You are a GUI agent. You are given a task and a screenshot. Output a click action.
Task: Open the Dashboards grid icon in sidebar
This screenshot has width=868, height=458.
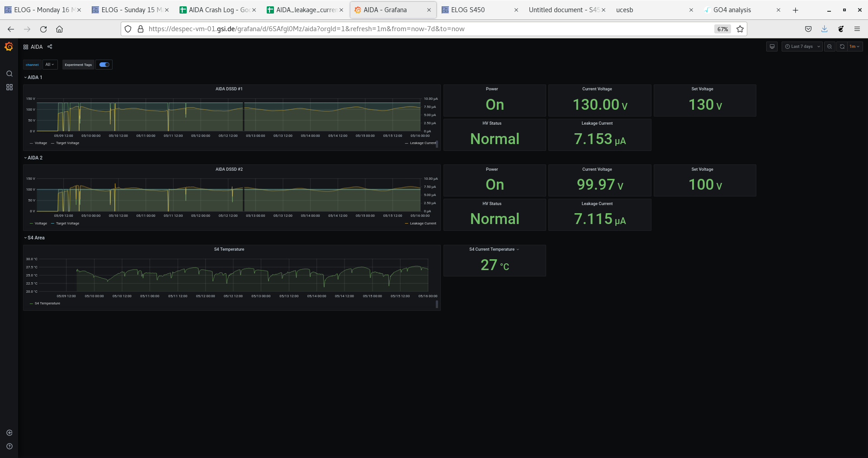pos(9,87)
